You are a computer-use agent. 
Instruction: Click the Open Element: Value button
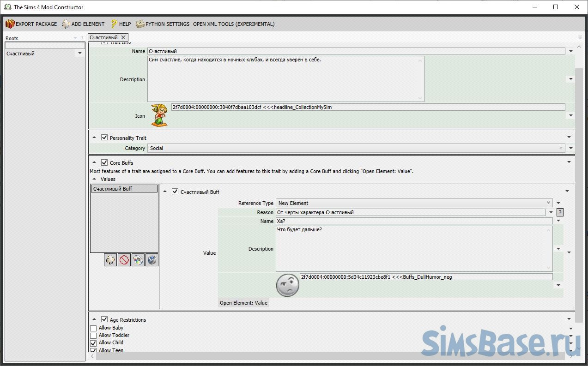click(x=243, y=303)
